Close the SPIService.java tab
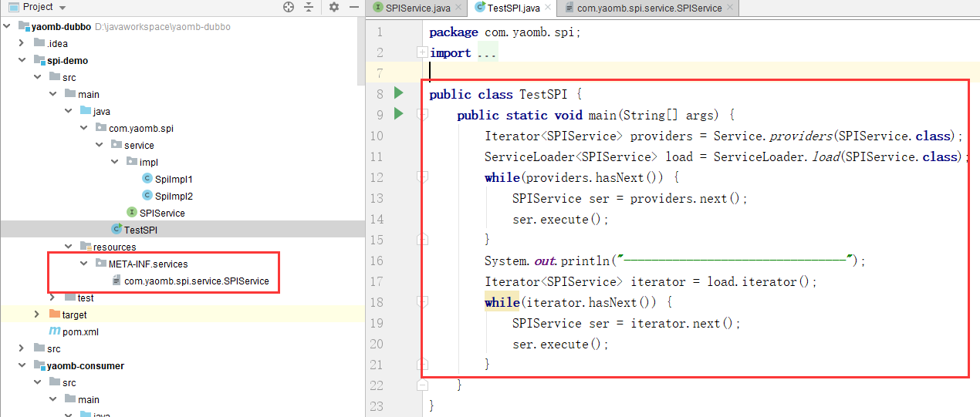Image resolution: width=980 pixels, height=417 pixels. click(x=458, y=8)
